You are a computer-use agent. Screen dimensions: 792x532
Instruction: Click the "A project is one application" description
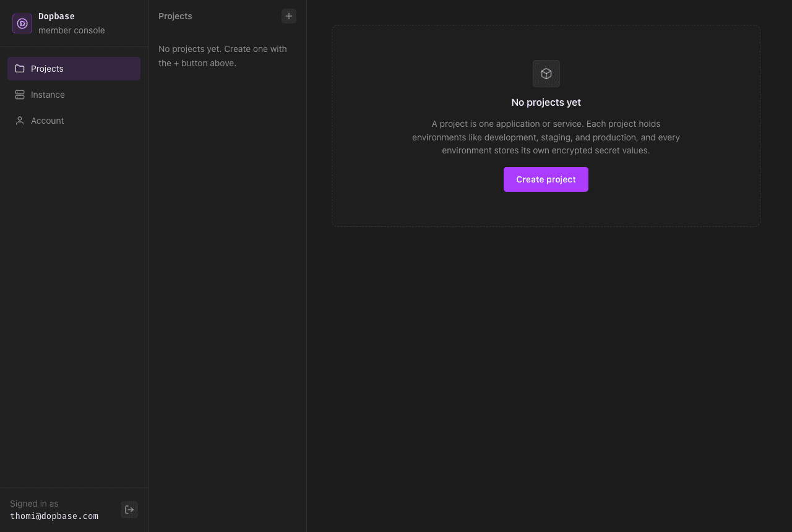(546, 137)
